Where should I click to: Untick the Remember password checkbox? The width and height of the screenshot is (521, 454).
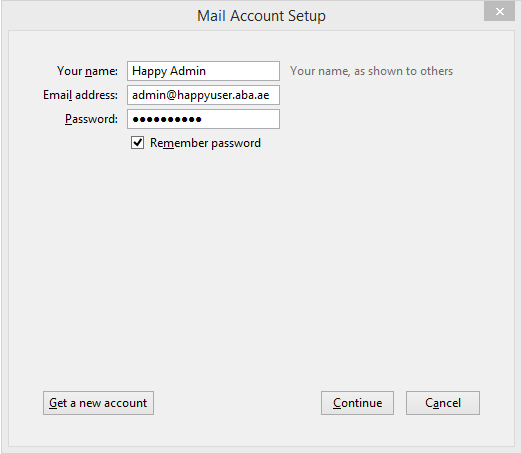coord(137,143)
